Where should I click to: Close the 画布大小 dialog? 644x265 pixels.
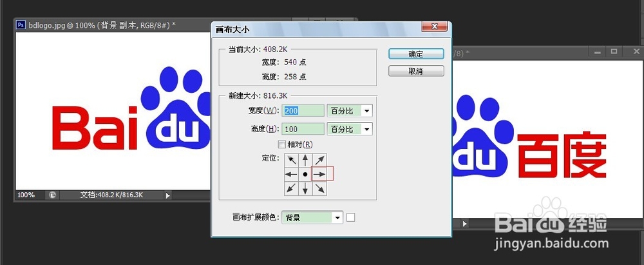[x=435, y=27]
